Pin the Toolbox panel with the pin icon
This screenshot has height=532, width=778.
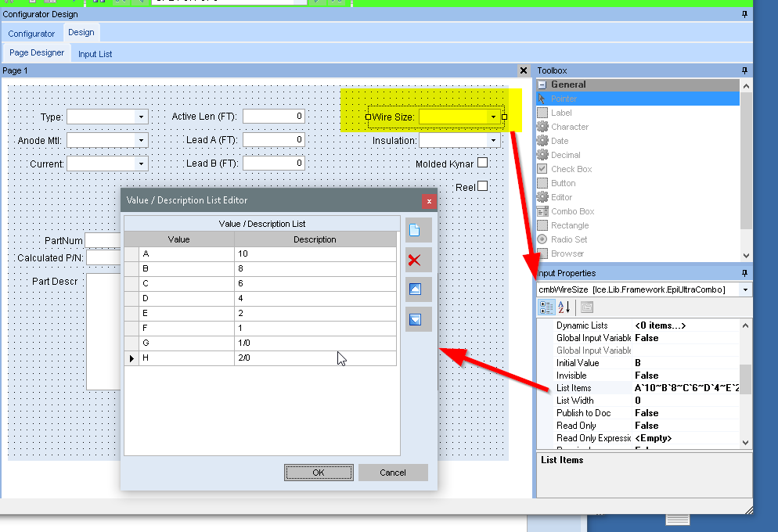tap(744, 70)
